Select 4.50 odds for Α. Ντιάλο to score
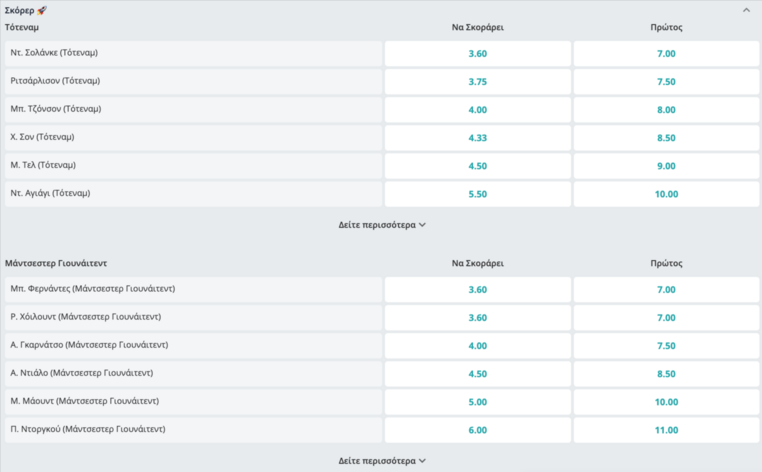 point(478,374)
